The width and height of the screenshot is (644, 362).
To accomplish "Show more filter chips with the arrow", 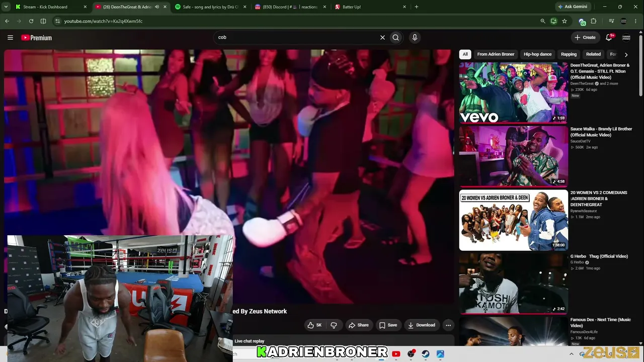I will point(626,54).
